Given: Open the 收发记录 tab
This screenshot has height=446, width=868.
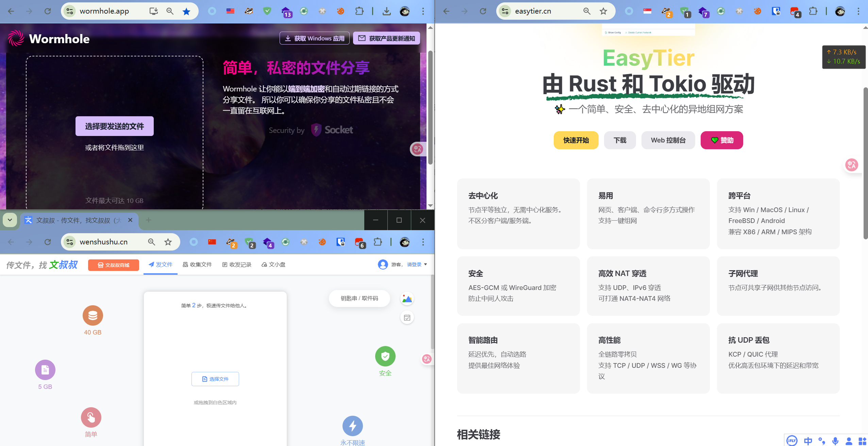Looking at the screenshot, I should tap(237, 264).
